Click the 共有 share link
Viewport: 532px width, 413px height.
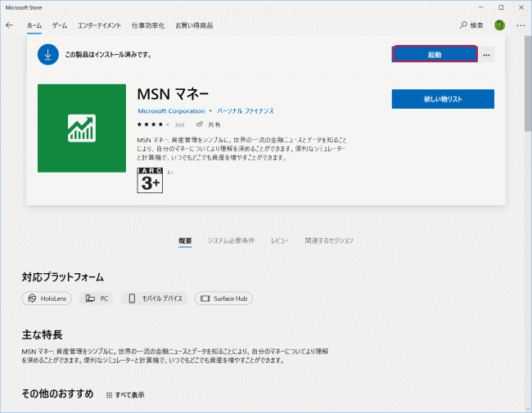pos(214,125)
